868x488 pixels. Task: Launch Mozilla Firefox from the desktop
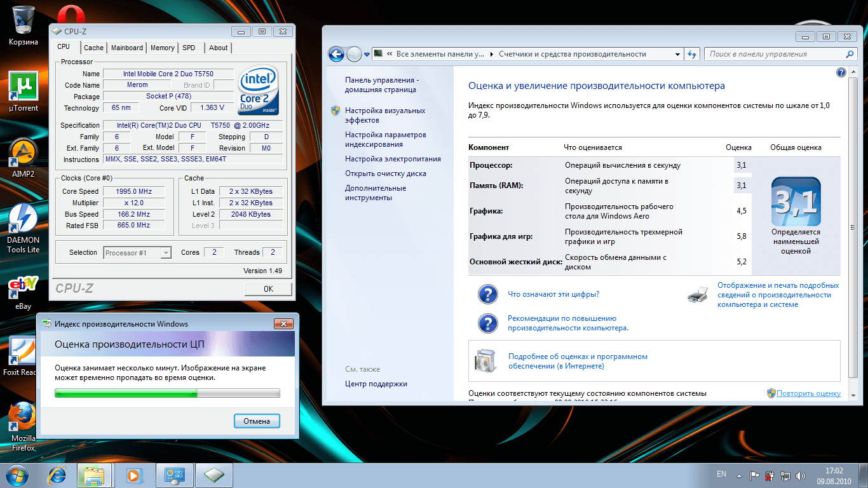[x=24, y=416]
